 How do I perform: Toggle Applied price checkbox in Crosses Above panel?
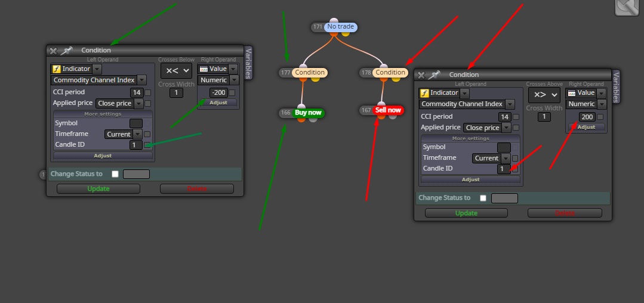[516, 128]
